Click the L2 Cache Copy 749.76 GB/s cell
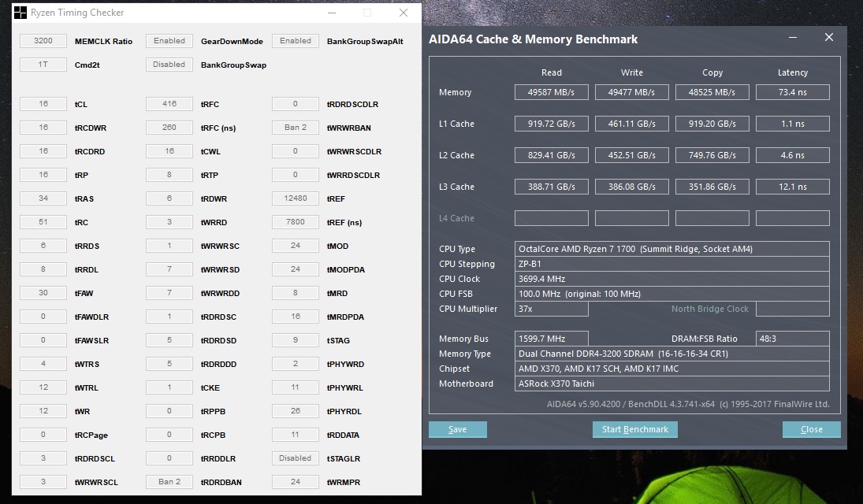Viewport: 863px width, 504px height. point(712,155)
